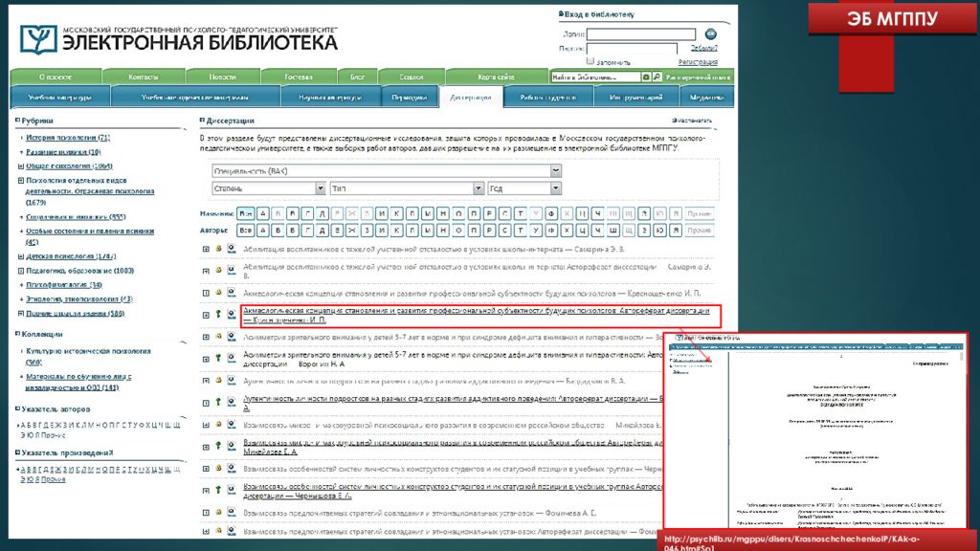Open the Степень dropdown
The height and width of the screenshot is (551, 980).
tap(269, 188)
